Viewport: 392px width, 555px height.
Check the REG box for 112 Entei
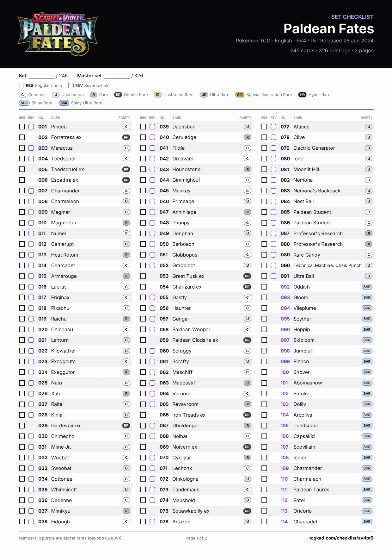click(x=264, y=500)
